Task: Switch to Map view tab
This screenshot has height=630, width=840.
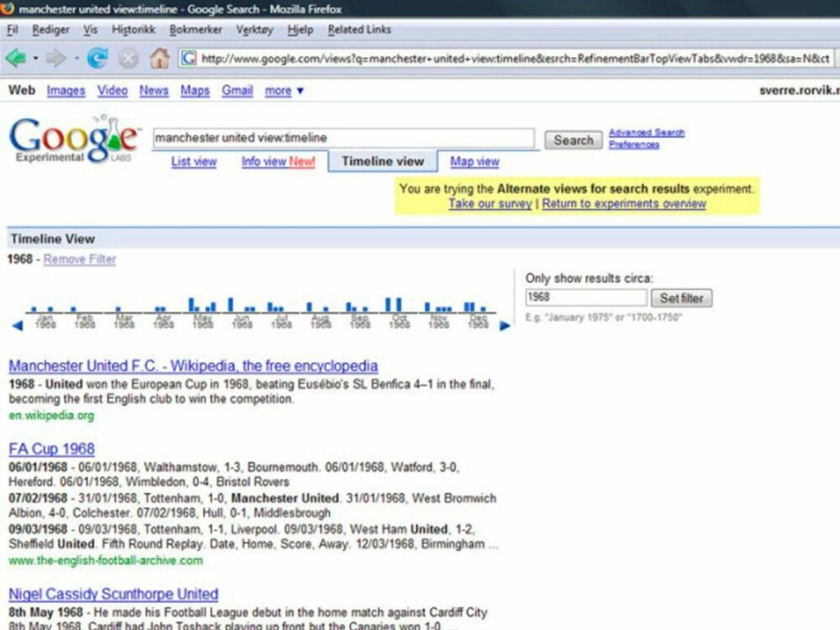Action: [475, 161]
